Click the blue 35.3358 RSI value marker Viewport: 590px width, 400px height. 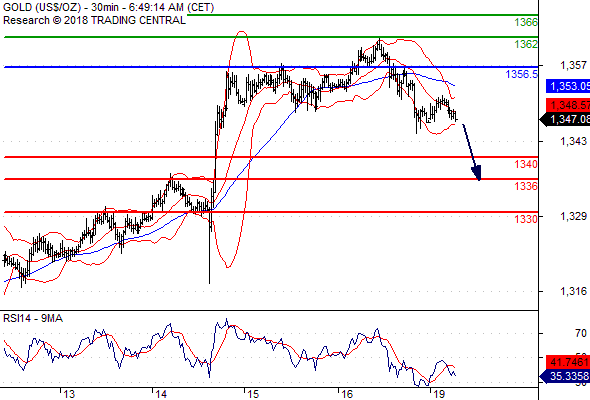[565, 376]
